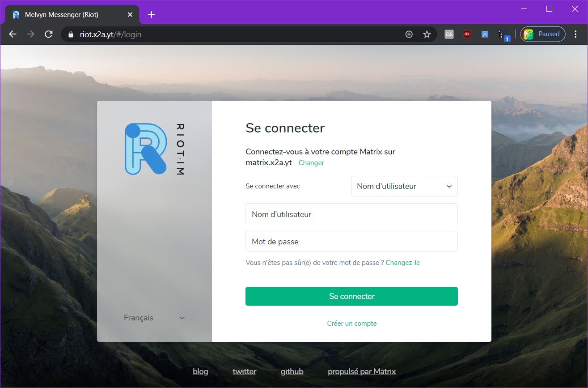
Task: Expand the Français language selector
Action: tap(154, 318)
